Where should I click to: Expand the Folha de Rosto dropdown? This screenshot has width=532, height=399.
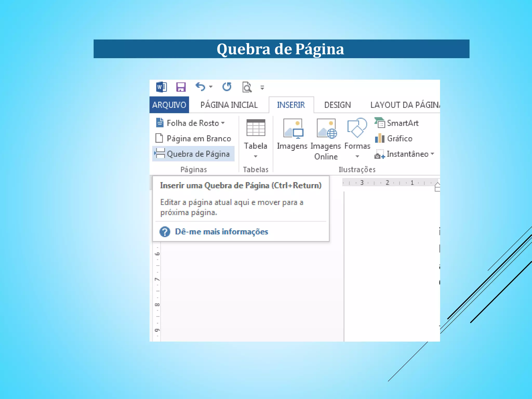click(x=223, y=123)
